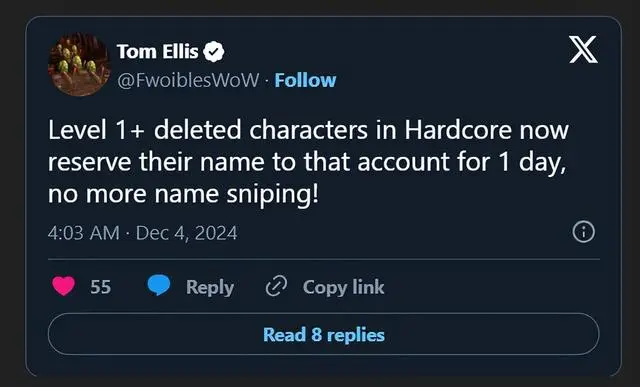
Task: Open Read 8 replies button
Action: [x=324, y=334]
